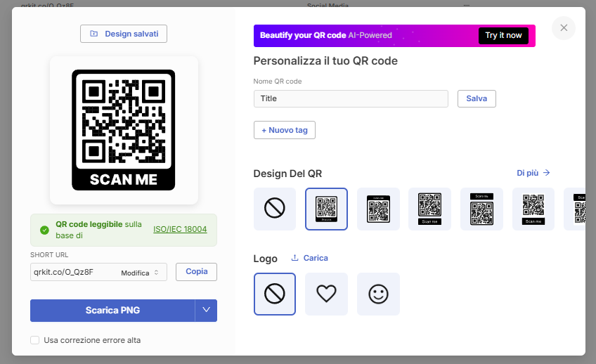Viewport: 596px width, 364px height.
Task: Select the partially visible seventh QR design
Action: pos(575,209)
